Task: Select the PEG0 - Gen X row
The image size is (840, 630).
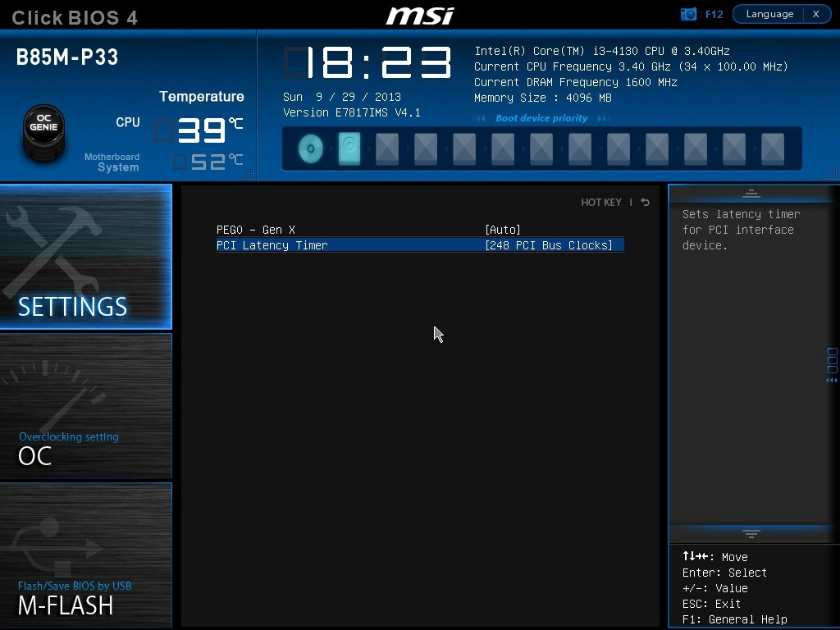Action: (x=420, y=230)
